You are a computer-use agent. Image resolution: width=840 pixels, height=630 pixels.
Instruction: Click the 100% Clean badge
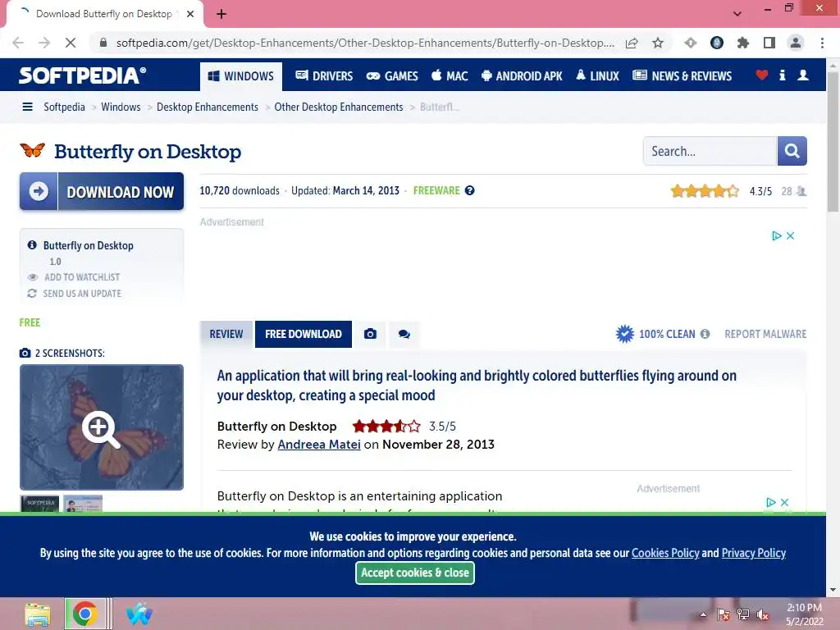(x=655, y=334)
